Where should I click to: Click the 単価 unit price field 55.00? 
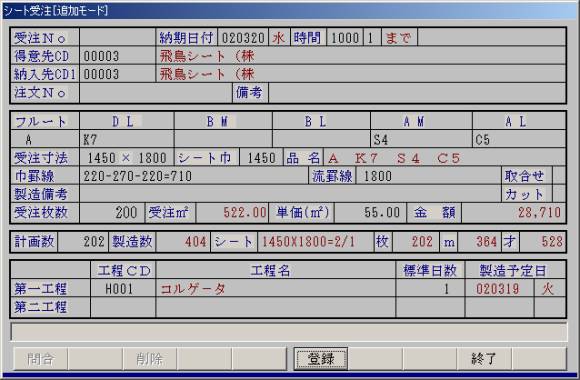(370, 212)
